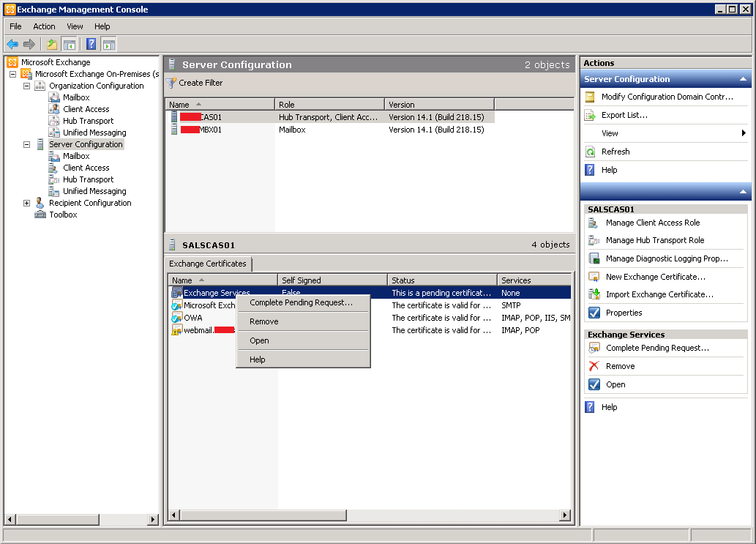Open the Help menu in the menu bar
Screen dimensions: 756x544
[102, 26]
